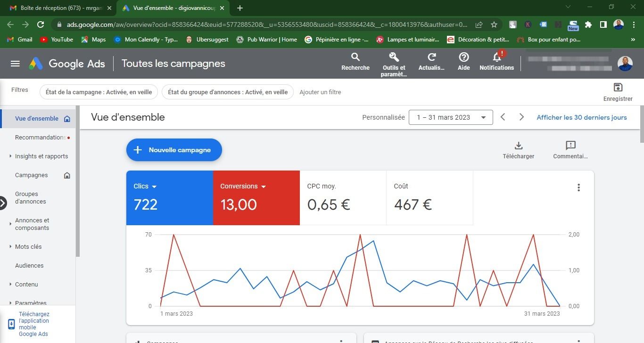
Task: Expand Mots clés section
Action: point(10,246)
